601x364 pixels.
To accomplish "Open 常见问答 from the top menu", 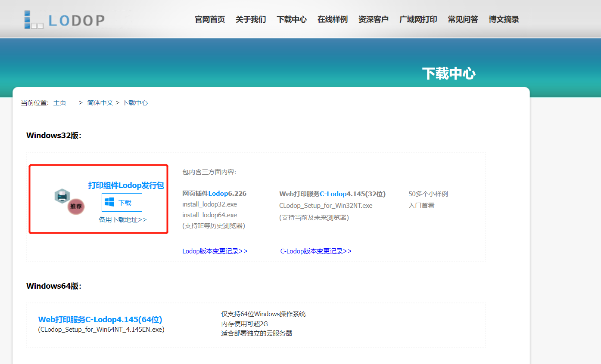I will click(463, 19).
